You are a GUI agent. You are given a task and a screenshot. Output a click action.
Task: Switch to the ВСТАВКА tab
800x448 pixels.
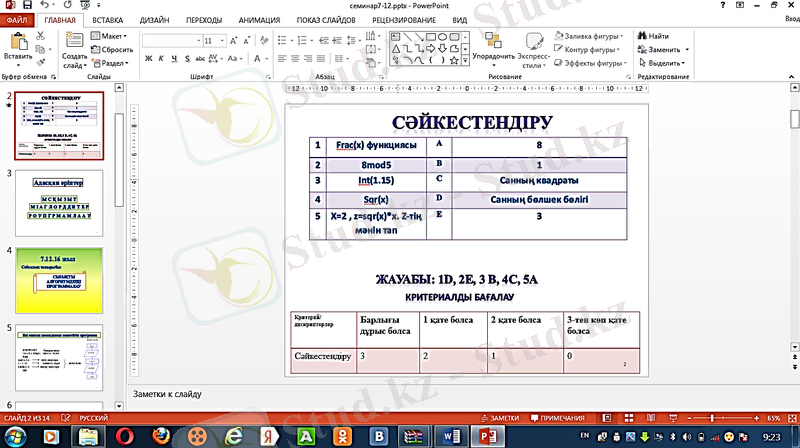point(107,19)
